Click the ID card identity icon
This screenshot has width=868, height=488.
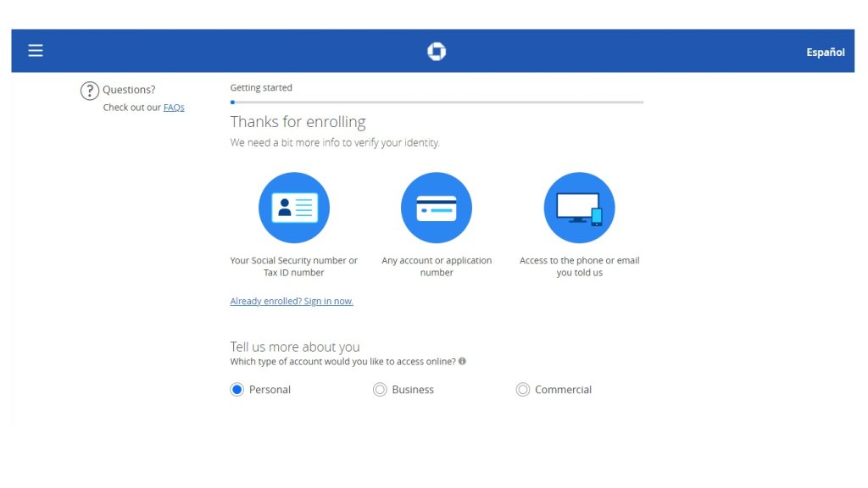click(294, 208)
